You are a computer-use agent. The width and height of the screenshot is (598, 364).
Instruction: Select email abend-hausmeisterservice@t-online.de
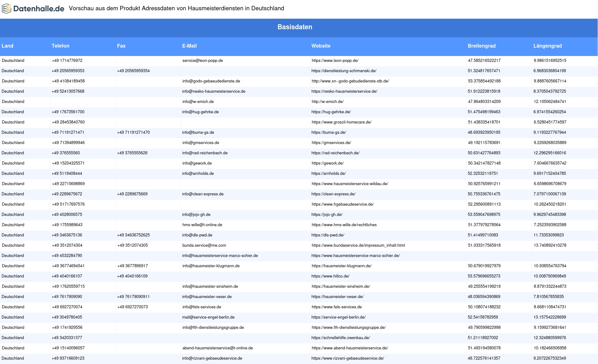[x=218, y=348]
